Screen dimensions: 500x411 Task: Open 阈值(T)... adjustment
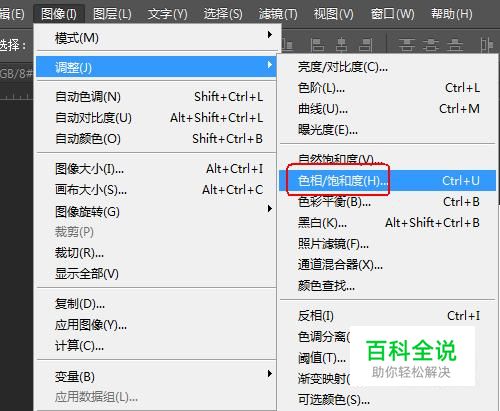[322, 358]
